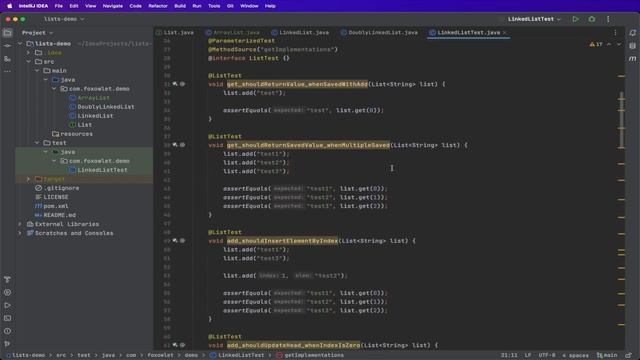The width and height of the screenshot is (640, 360).
Task: Run add_shouldInsertElementByIndex test gutter icon
Action: pyautogui.click(x=175, y=241)
